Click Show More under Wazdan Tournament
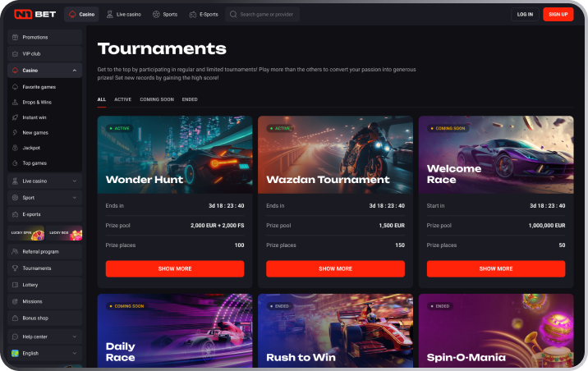Screen dimensions: 588x371 pyautogui.click(x=335, y=268)
